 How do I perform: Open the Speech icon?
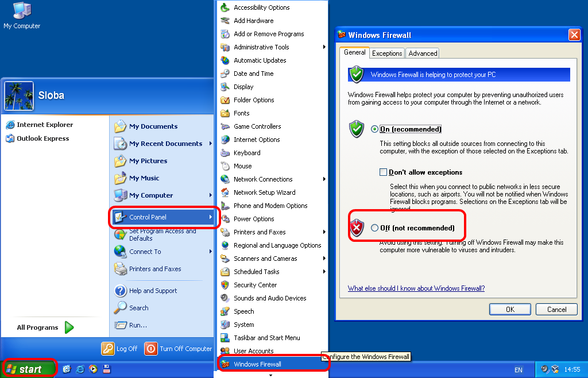click(225, 311)
